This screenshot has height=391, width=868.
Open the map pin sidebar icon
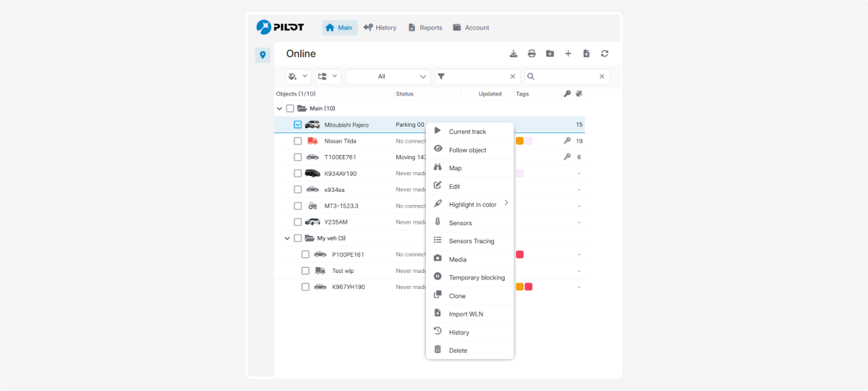point(263,55)
